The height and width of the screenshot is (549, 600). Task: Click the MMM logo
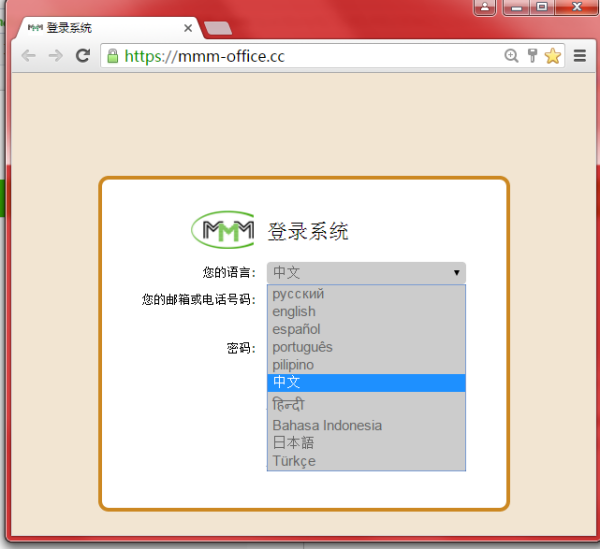point(223,230)
